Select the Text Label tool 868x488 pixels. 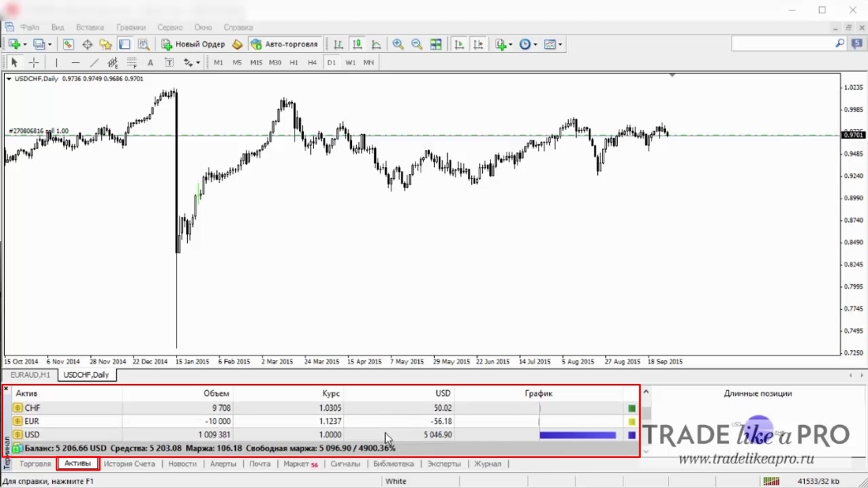170,62
